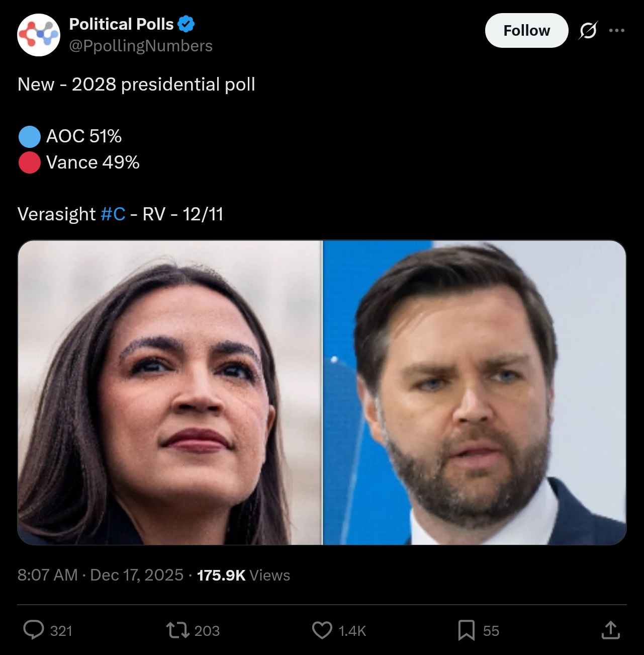Image resolution: width=644 pixels, height=655 pixels.
Task: Bookmark this tweet
Action: point(466,630)
